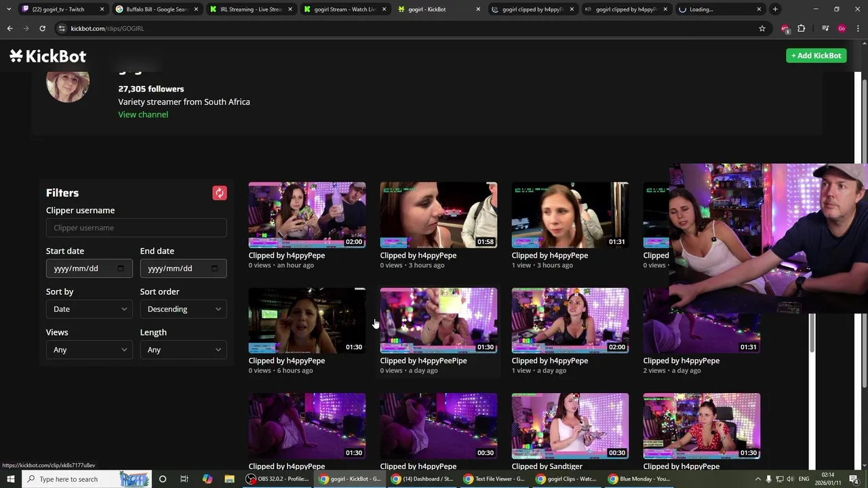The width and height of the screenshot is (868, 488).
Task: Open the Length Any dropdown
Action: point(183,350)
